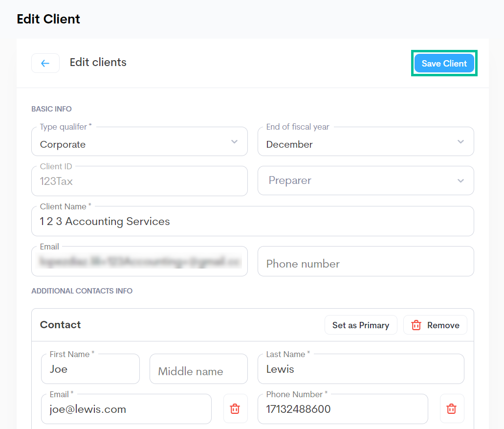Click the Additional Contacts Info section label
Screen dimensions: 504x429
82,291
